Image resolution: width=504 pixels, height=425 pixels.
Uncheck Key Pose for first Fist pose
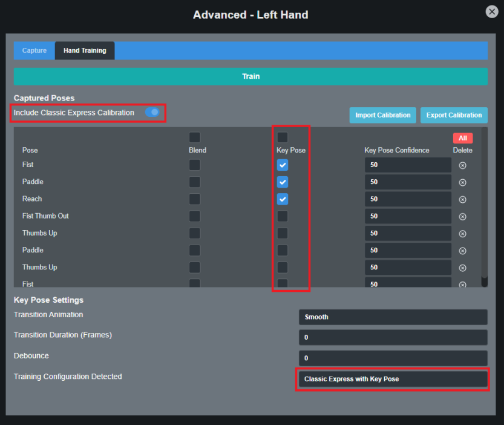[283, 165]
